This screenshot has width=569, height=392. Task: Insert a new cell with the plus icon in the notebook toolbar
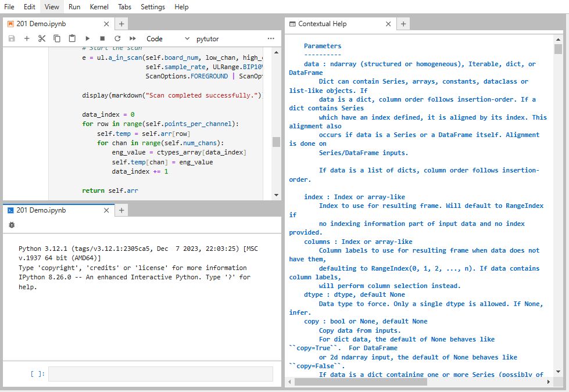click(27, 38)
